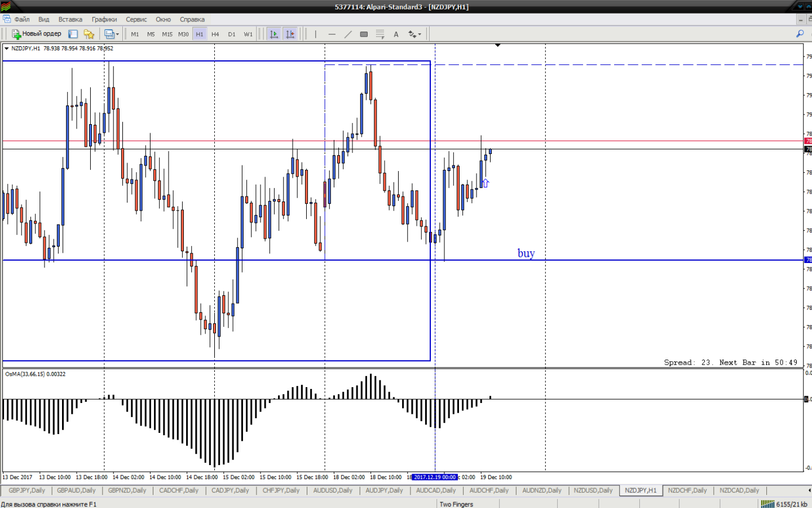The width and height of the screenshot is (812, 508).
Task: Switch chart to M15 timeframe
Action: click(x=167, y=34)
